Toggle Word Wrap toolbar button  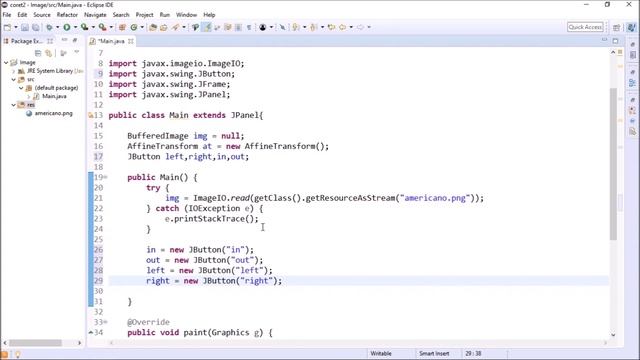(x=217, y=27)
